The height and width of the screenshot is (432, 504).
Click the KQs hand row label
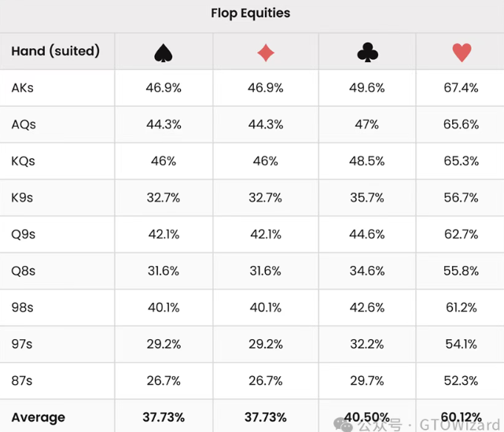(24, 161)
